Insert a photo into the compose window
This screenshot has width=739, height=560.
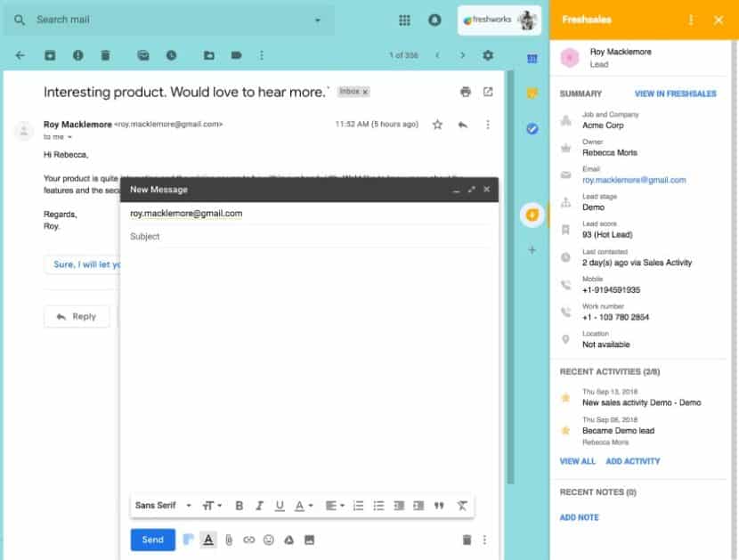tap(311, 540)
